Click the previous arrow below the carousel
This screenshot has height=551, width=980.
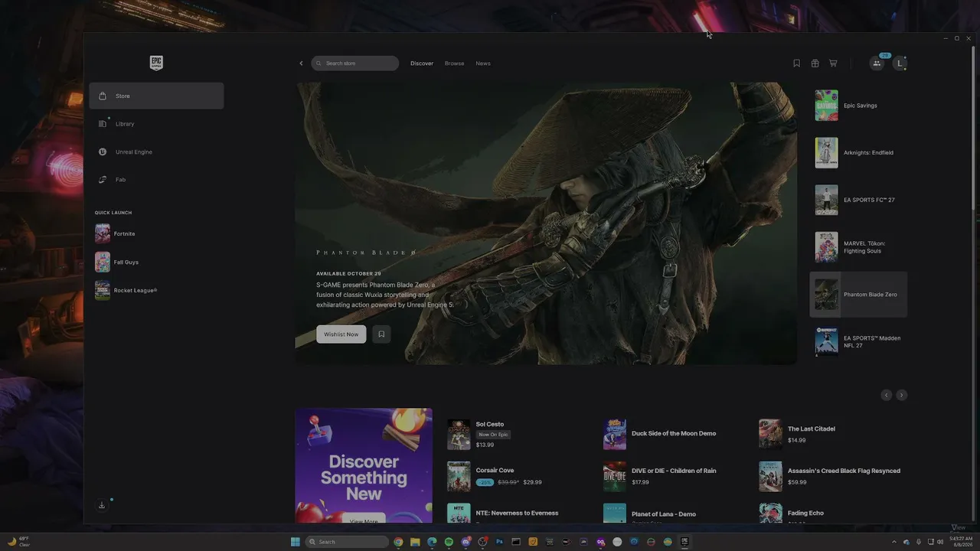(886, 395)
